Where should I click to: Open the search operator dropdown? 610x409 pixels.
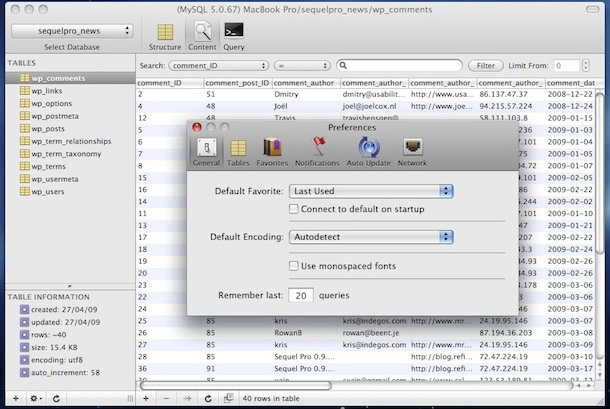coord(302,66)
